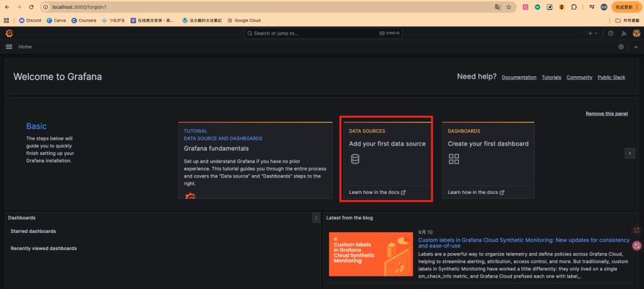
Task: Open the Tutorials link
Action: click(551, 77)
